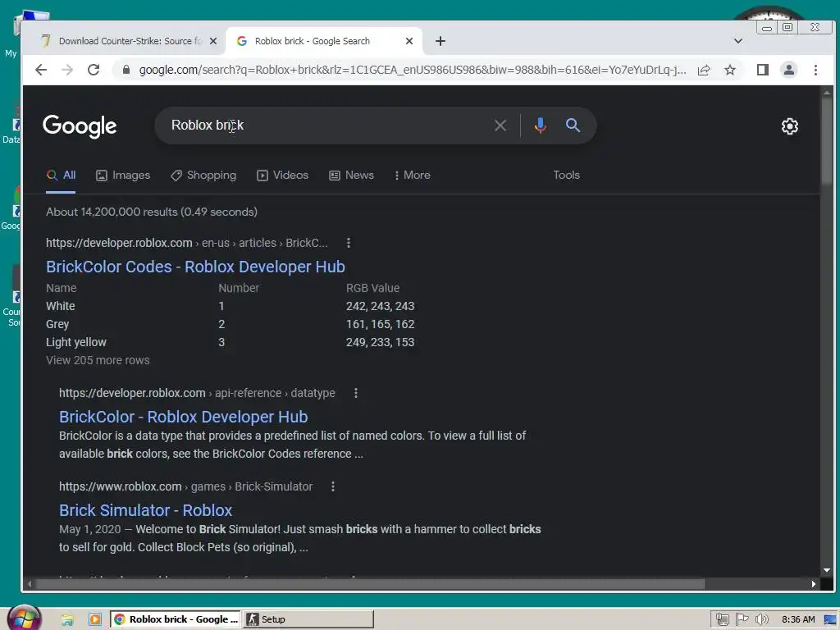840x630 pixels.
Task: Switch to Images results
Action: pos(123,176)
